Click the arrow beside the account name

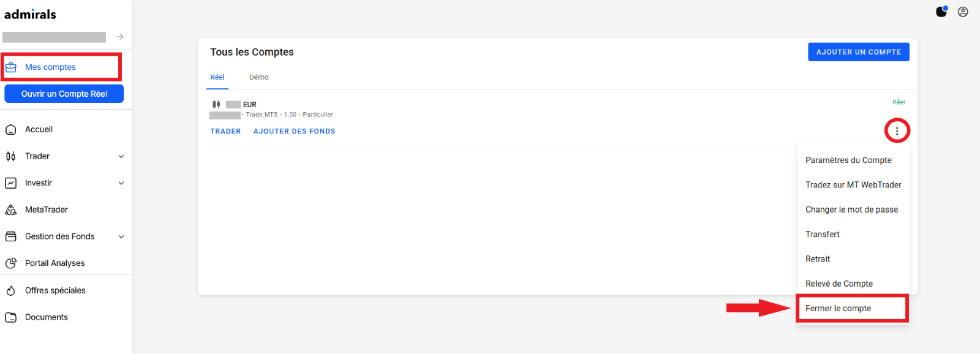tap(119, 37)
